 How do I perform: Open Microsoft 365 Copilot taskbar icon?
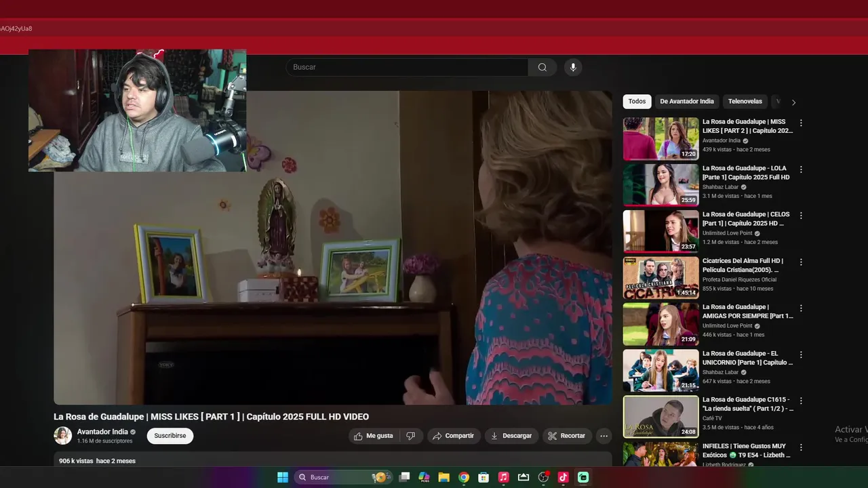425,477
